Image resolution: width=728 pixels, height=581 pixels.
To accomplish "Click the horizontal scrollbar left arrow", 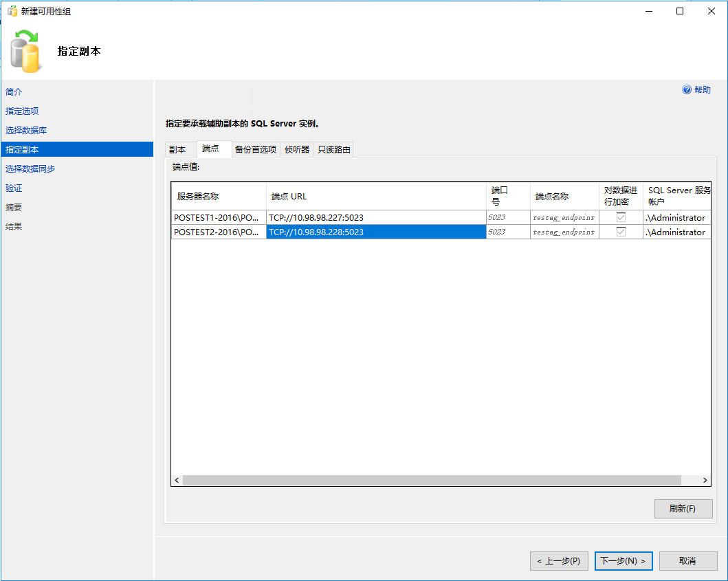I will click(x=177, y=480).
